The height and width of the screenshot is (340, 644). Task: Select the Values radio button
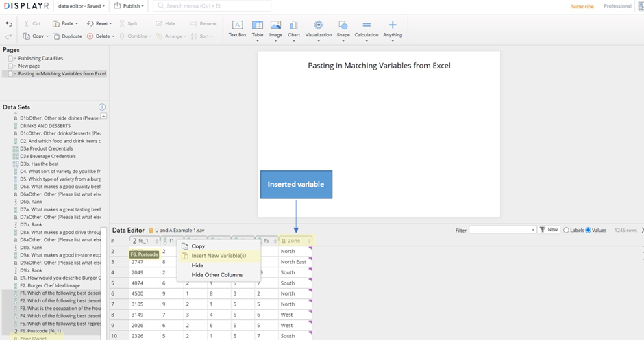[588, 230]
